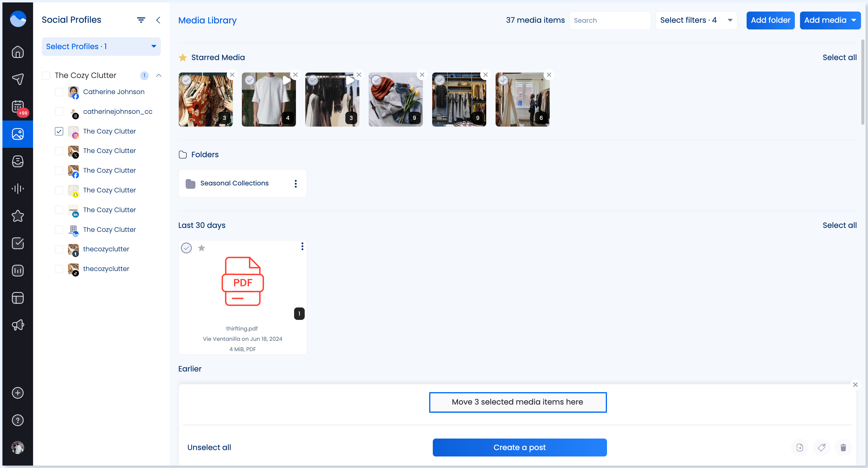Screen dimensions: 868x468
Task: Check The Cozy Clutter X profile checkbox
Action: coord(59,151)
